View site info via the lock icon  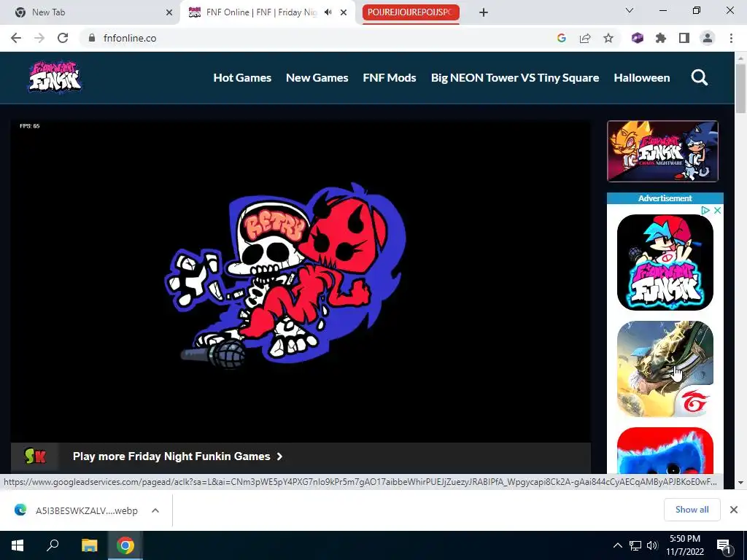[x=92, y=38]
